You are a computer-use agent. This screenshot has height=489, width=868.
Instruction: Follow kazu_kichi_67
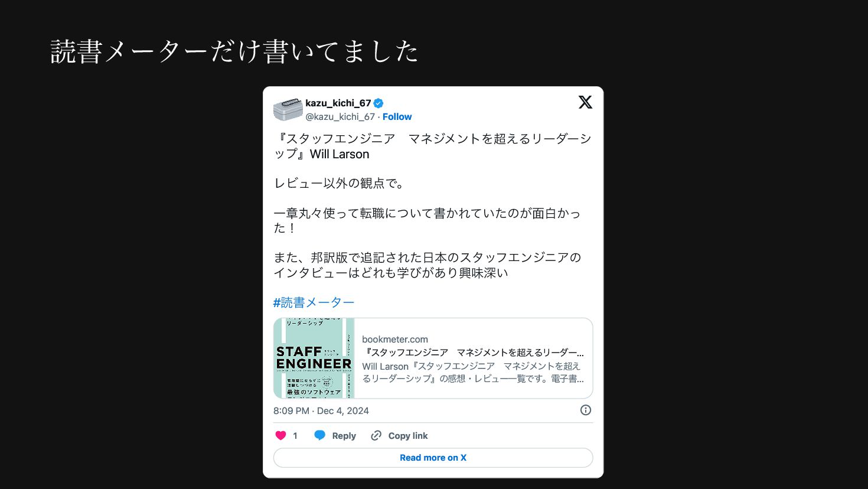(397, 117)
